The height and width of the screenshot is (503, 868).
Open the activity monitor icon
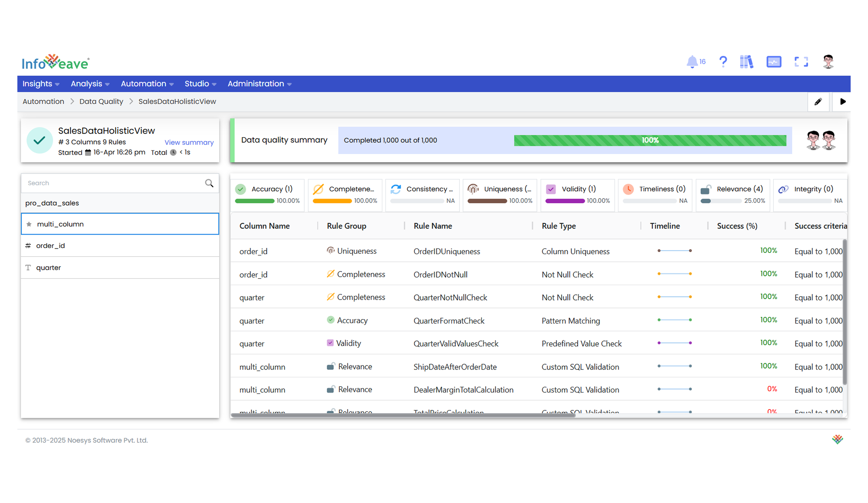(774, 62)
